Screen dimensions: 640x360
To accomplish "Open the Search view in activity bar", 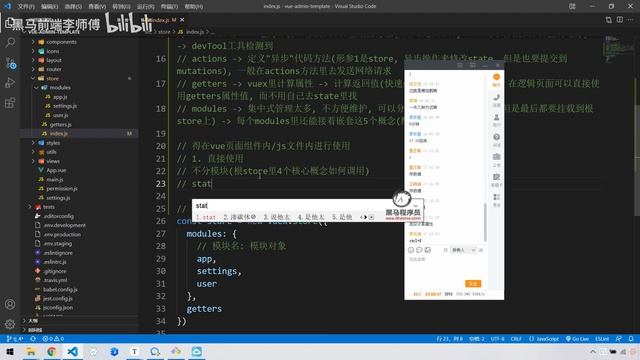I will (10, 42).
